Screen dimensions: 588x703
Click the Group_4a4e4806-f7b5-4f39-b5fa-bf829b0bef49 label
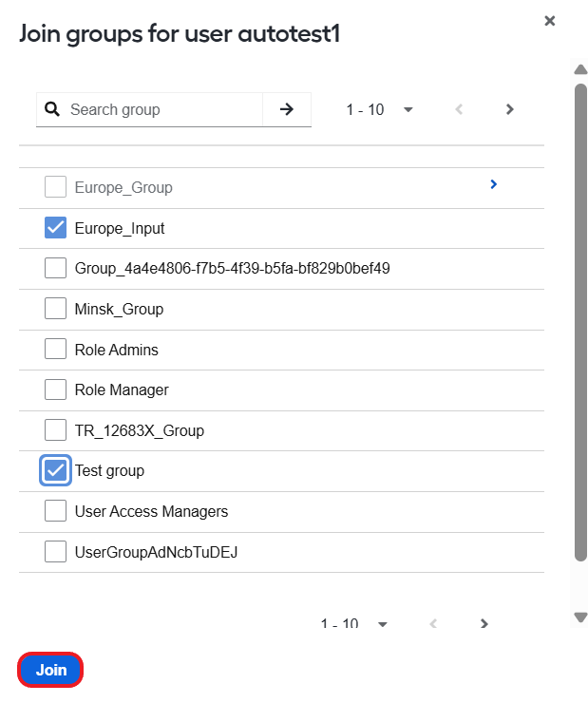pos(232,268)
